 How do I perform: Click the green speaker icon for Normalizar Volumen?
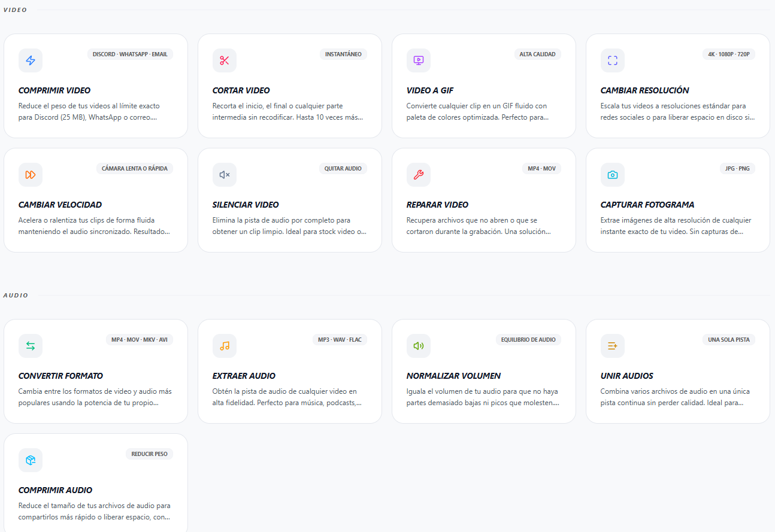pyautogui.click(x=419, y=346)
